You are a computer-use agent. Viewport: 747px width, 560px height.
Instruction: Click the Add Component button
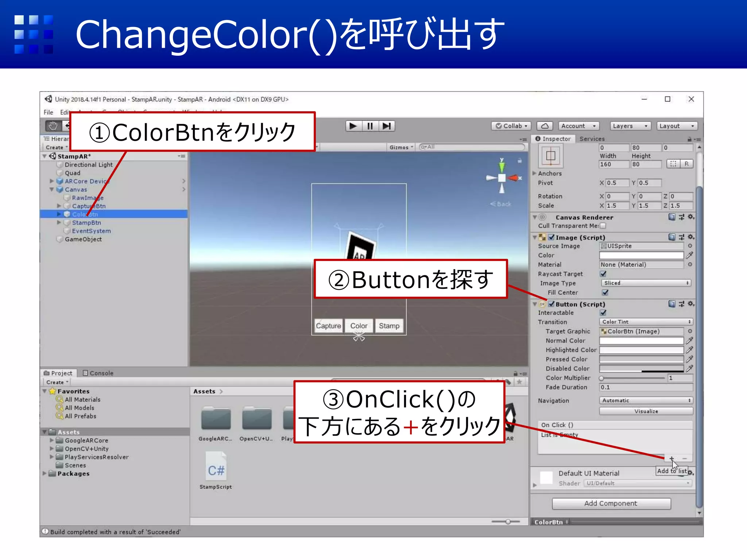point(611,503)
